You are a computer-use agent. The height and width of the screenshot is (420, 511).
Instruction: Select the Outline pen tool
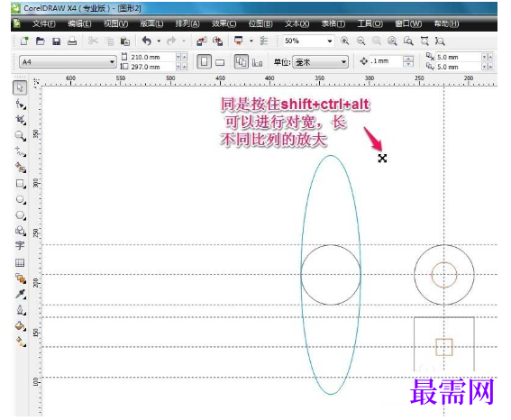[x=21, y=310]
